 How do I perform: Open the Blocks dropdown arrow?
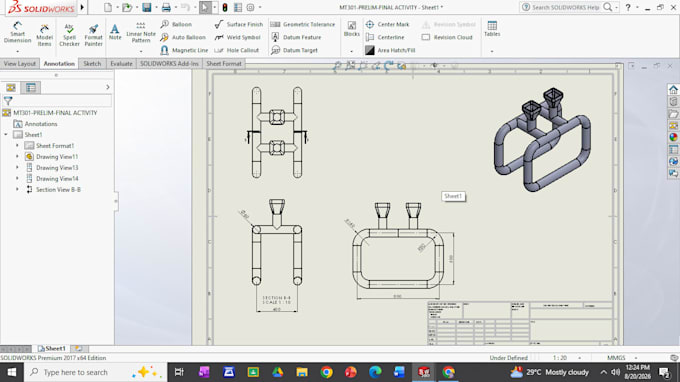click(x=352, y=52)
